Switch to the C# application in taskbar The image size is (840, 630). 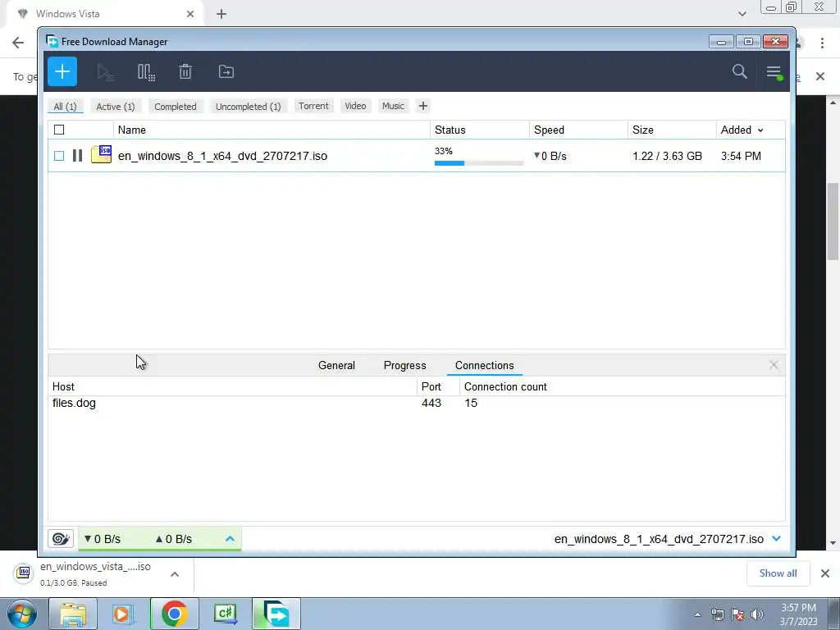[226, 614]
